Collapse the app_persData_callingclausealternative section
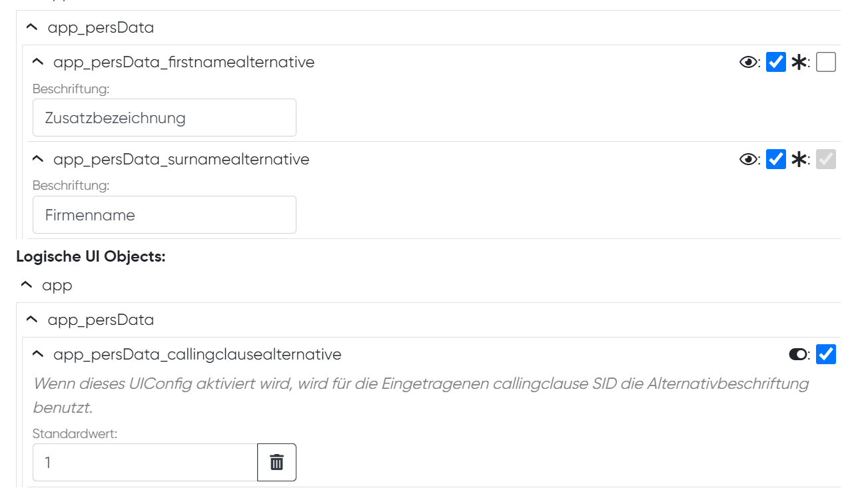The image size is (868, 496). 37,354
